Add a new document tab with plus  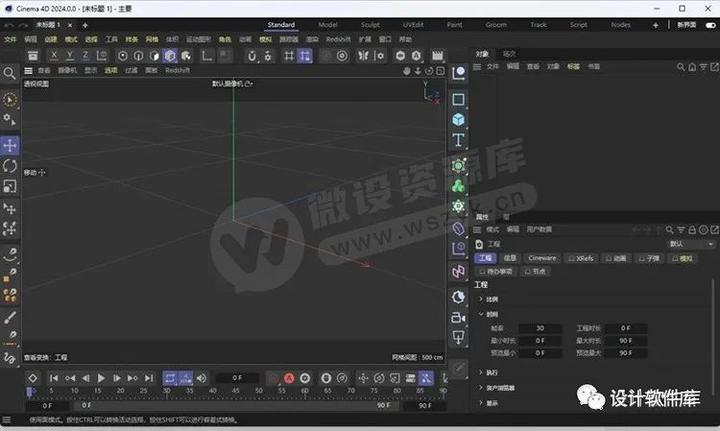pos(85,25)
